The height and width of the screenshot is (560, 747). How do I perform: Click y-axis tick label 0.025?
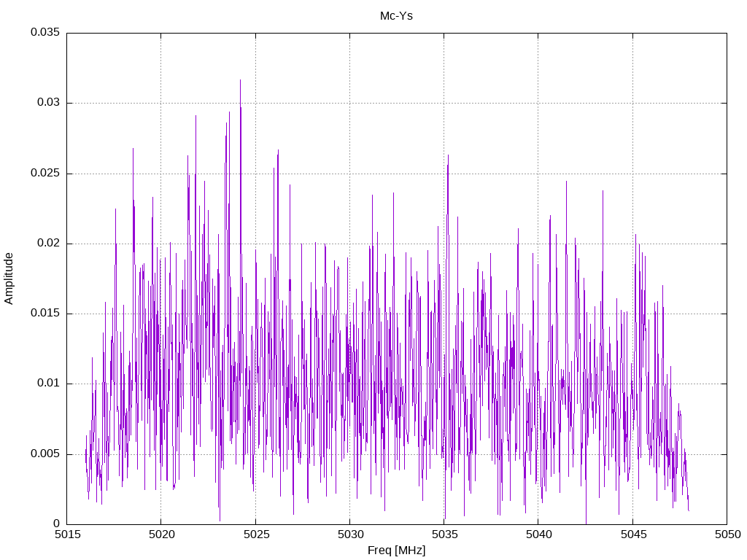[45, 172]
